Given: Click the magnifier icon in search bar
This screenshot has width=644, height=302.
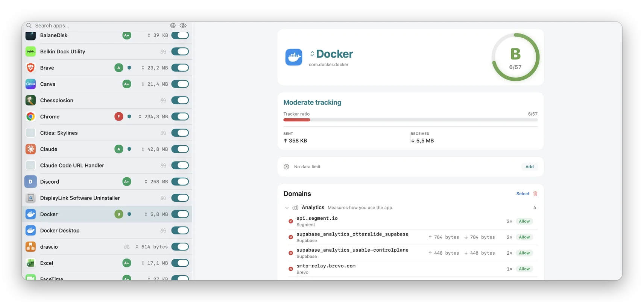Looking at the screenshot, I should click(x=29, y=26).
